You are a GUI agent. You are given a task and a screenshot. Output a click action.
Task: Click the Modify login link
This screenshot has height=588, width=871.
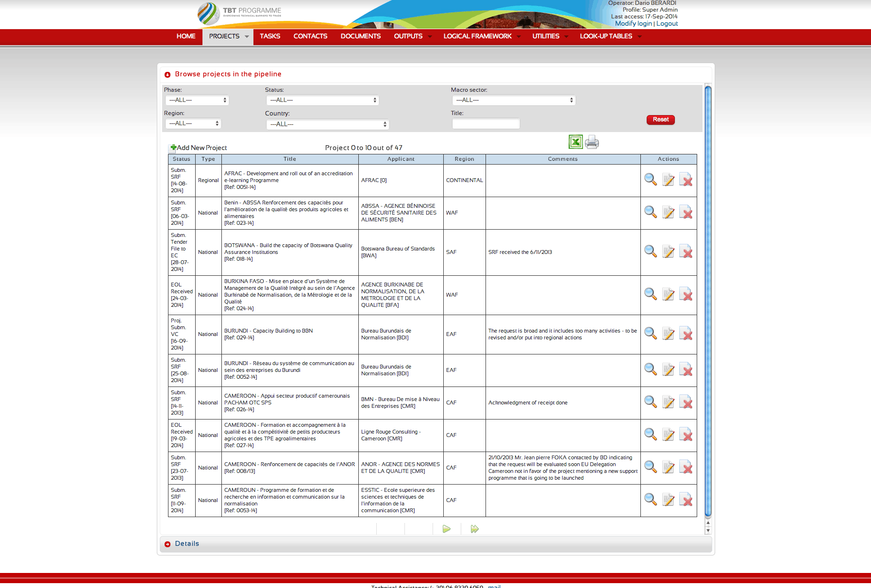tap(634, 23)
